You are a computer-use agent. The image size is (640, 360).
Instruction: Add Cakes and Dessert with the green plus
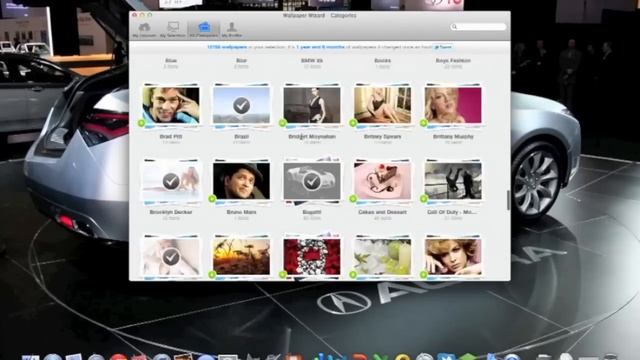tap(353, 199)
